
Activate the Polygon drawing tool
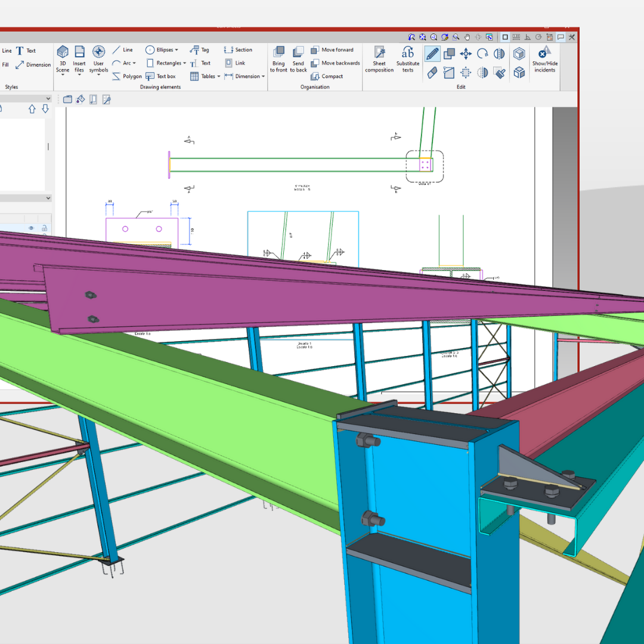pyautogui.click(x=126, y=76)
